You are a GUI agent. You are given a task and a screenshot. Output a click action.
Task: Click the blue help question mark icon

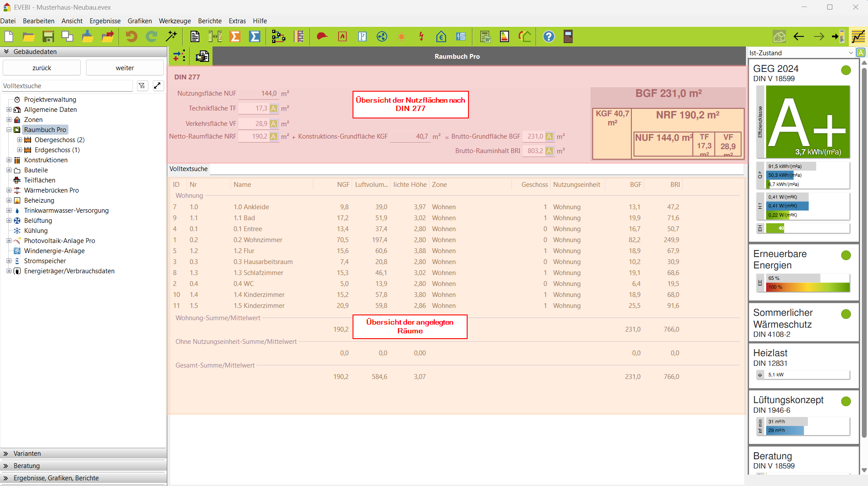coord(548,36)
